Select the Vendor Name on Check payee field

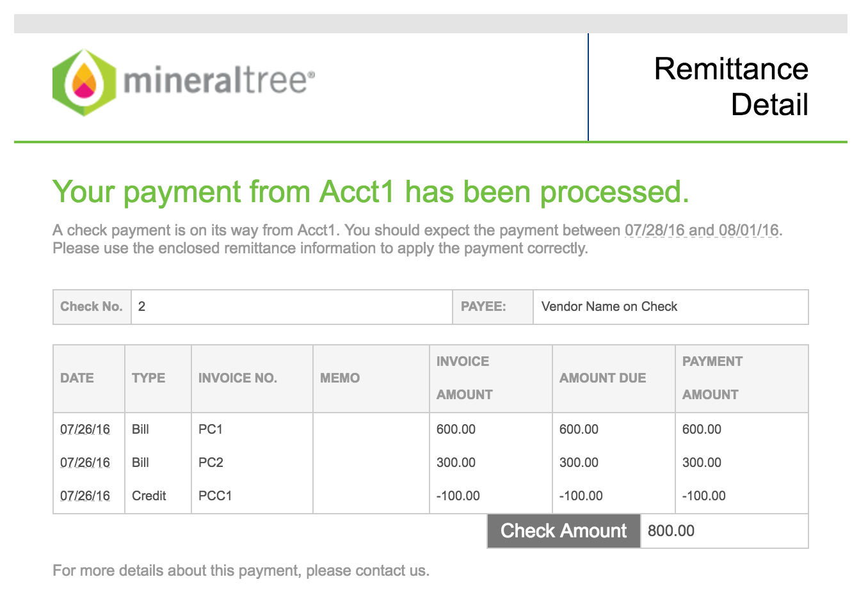[671, 307]
